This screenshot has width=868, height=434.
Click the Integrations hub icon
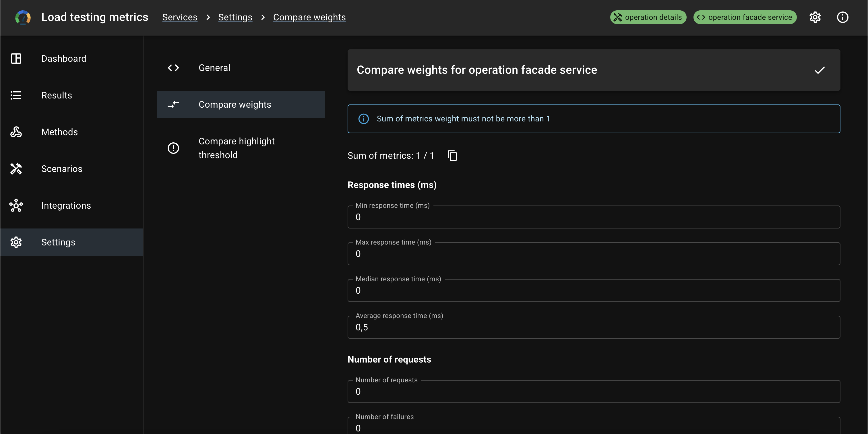16,205
